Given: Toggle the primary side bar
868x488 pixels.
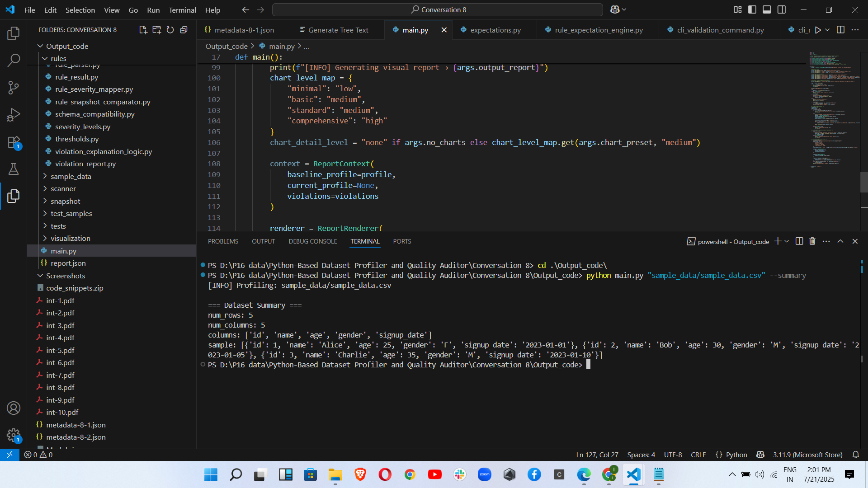Looking at the screenshot, I should [752, 9].
